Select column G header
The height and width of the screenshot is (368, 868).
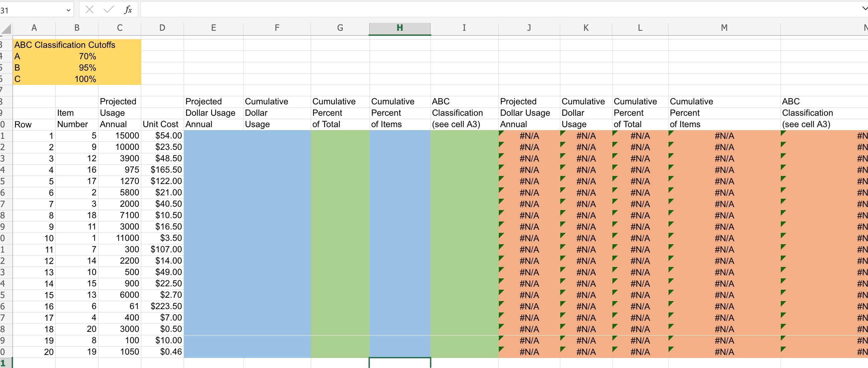[x=340, y=28]
